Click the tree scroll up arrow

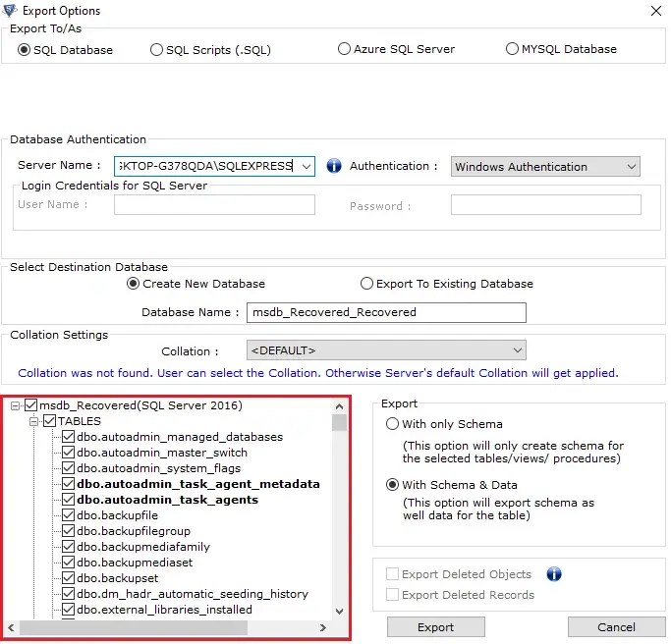(x=339, y=406)
